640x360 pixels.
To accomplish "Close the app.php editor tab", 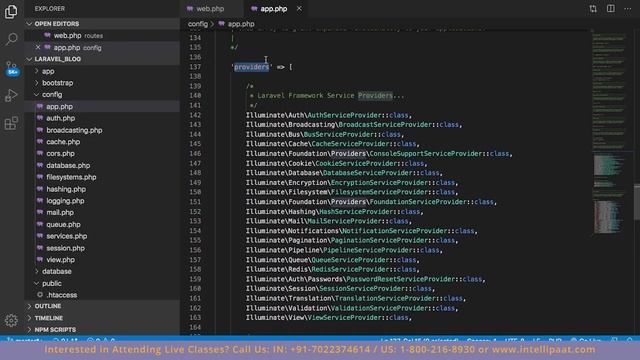I will pos(299,9).
